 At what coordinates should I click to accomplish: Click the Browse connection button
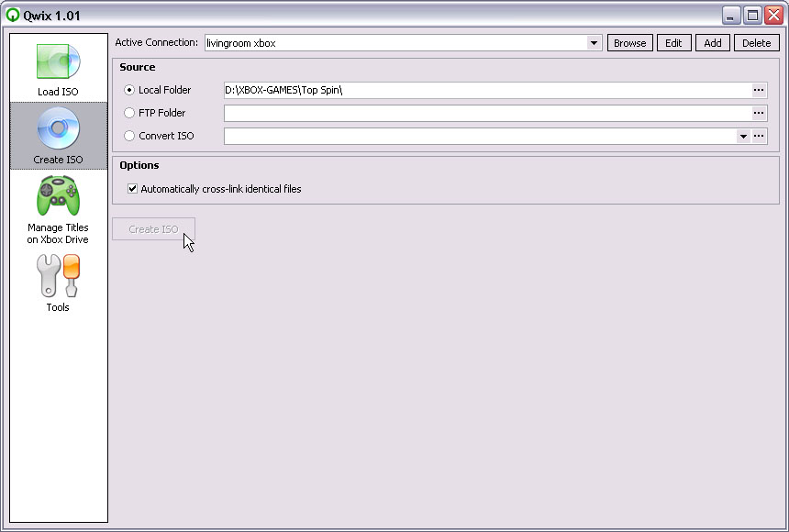point(629,43)
